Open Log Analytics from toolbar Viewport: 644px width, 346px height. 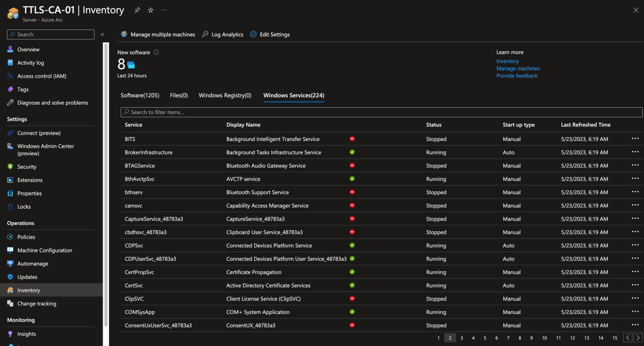coord(222,35)
